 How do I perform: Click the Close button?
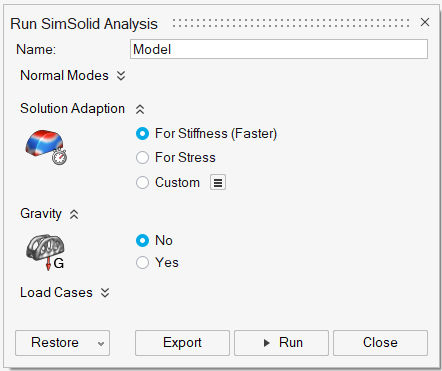click(380, 343)
